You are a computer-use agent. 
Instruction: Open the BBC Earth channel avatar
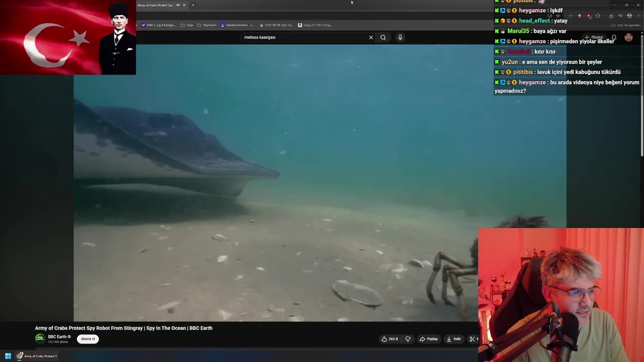40,338
